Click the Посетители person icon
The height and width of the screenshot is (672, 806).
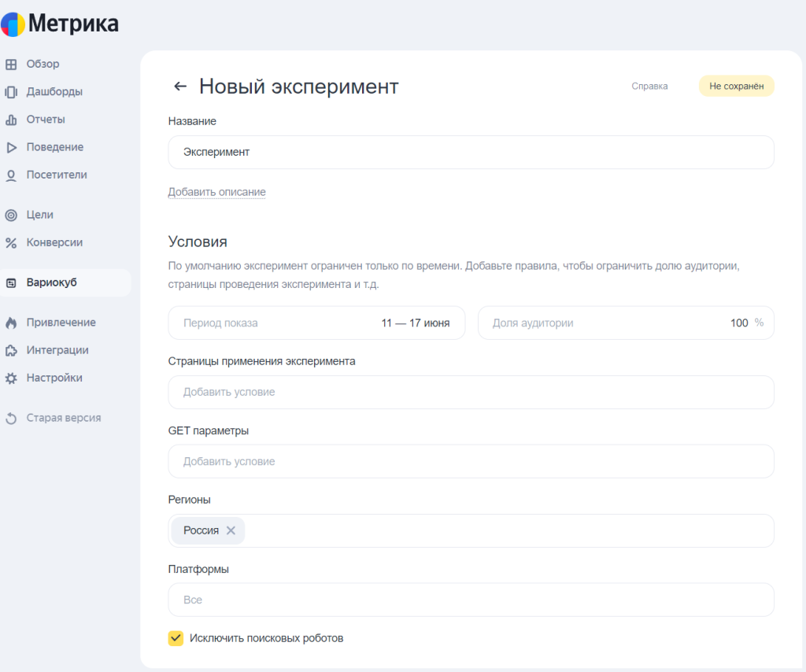point(11,175)
